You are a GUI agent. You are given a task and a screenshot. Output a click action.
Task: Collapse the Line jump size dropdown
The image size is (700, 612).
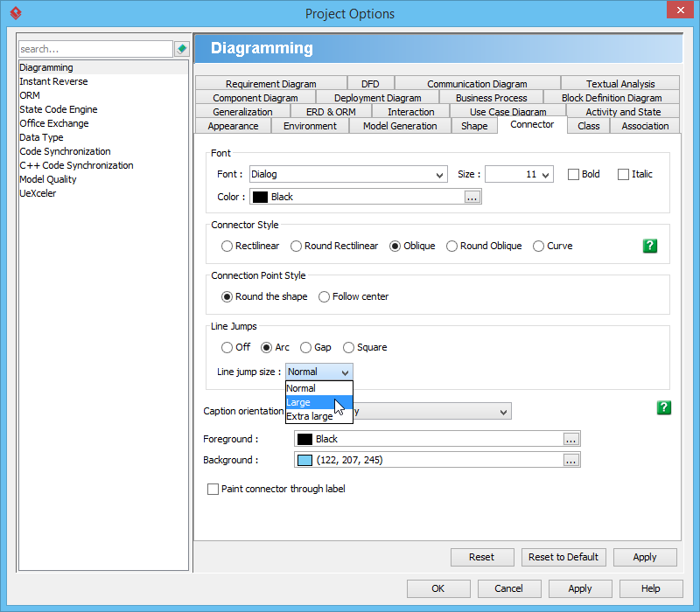pos(319,372)
